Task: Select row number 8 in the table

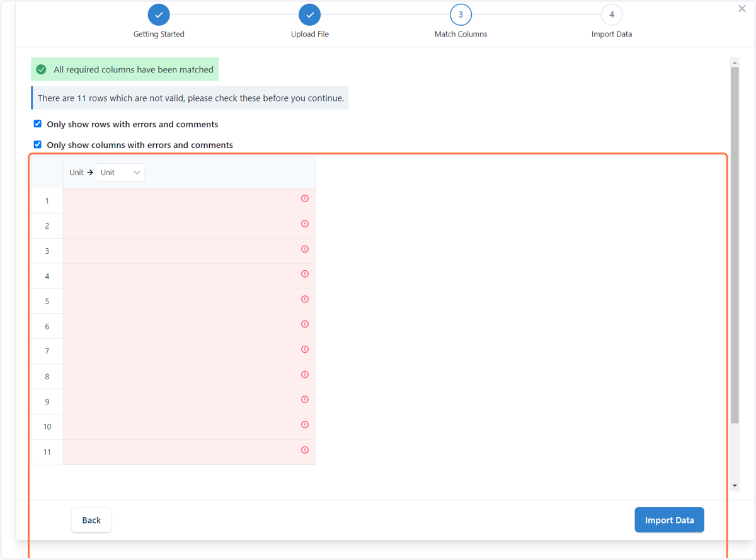Action: (x=47, y=377)
